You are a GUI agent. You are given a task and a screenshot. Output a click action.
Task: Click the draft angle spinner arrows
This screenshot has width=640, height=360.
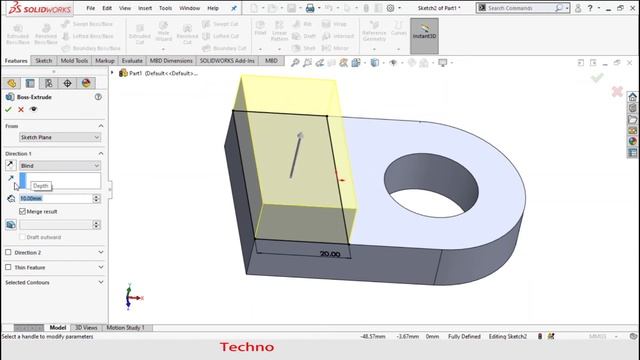point(96,224)
